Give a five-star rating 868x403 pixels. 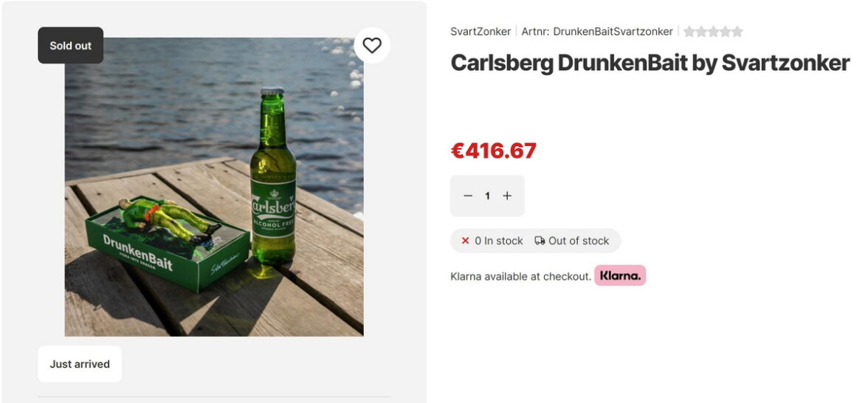click(737, 32)
